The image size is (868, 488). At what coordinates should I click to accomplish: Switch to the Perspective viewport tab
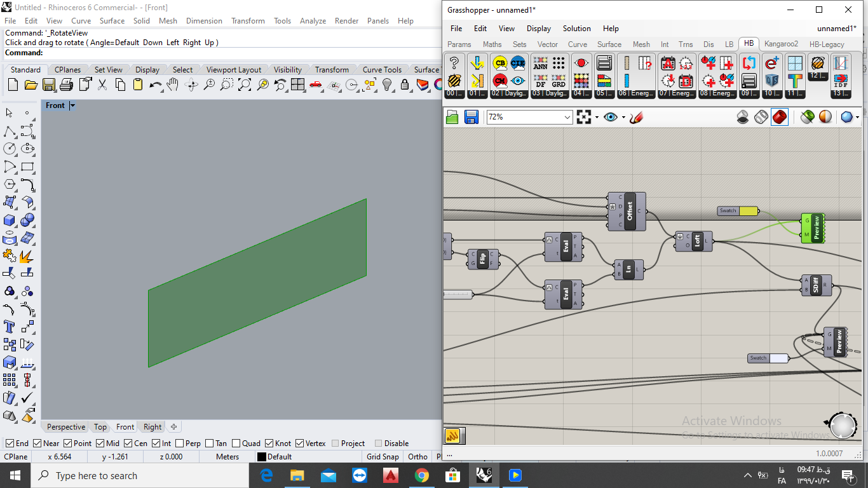[65, 427]
